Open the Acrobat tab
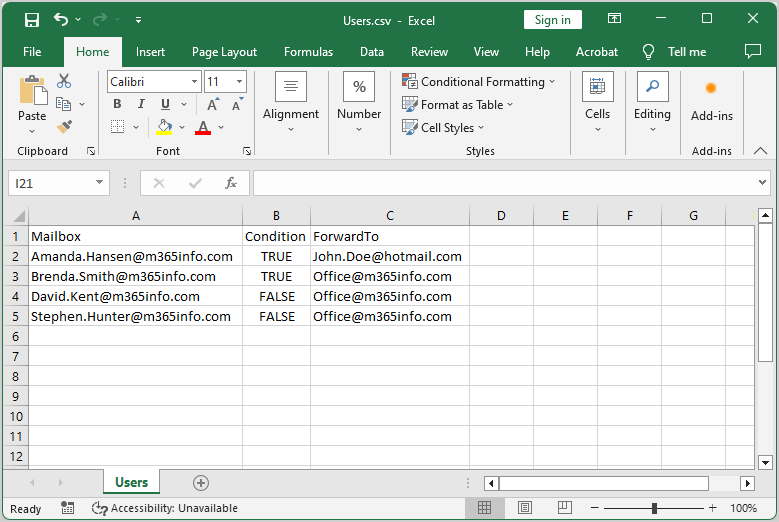The image size is (779, 522). (x=597, y=52)
